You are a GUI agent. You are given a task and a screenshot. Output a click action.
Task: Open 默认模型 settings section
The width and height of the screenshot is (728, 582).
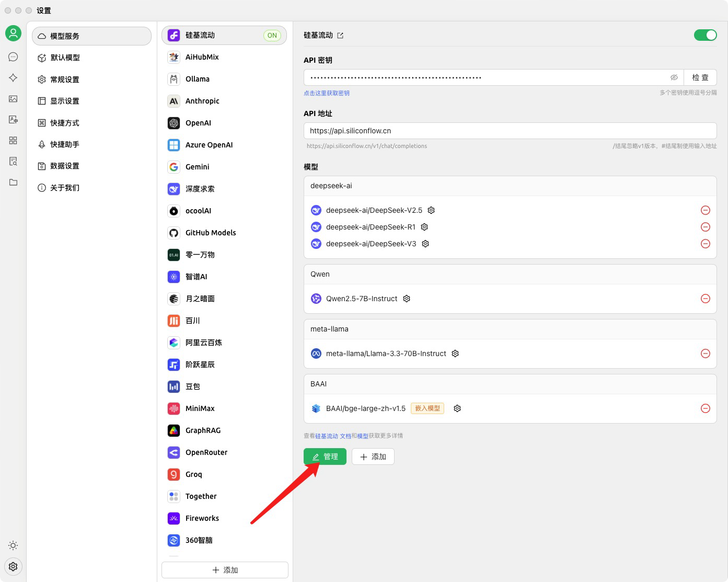click(91, 58)
